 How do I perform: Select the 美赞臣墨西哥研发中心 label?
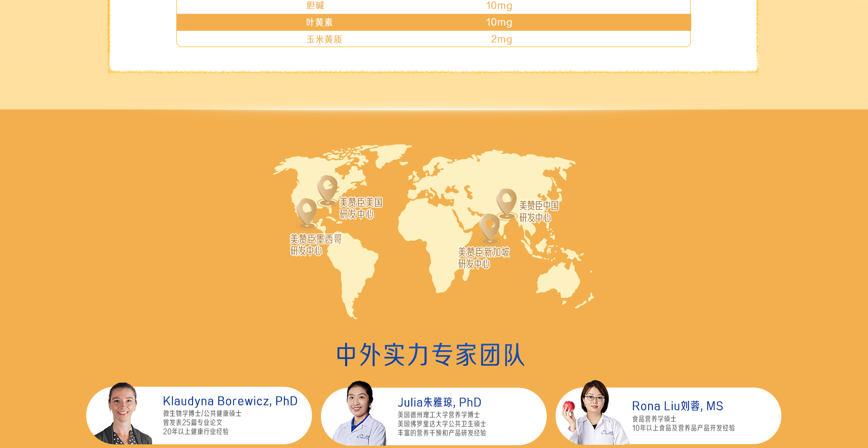click(x=316, y=245)
